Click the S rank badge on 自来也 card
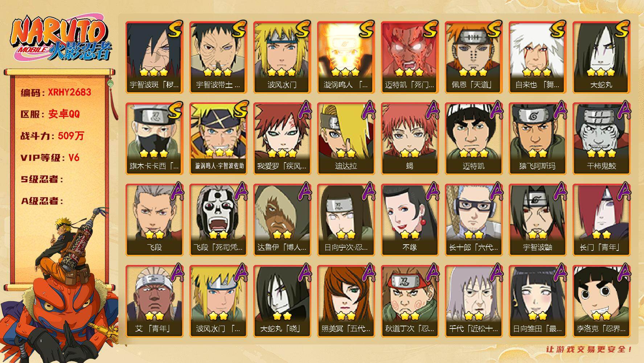Image resolution: width=644 pixels, height=363 pixels. 558,29
